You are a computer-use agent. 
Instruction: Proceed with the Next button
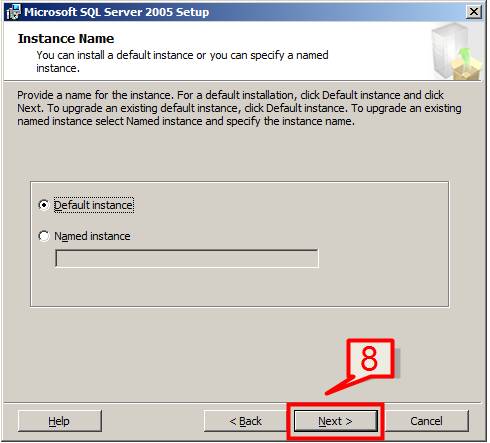coord(335,421)
